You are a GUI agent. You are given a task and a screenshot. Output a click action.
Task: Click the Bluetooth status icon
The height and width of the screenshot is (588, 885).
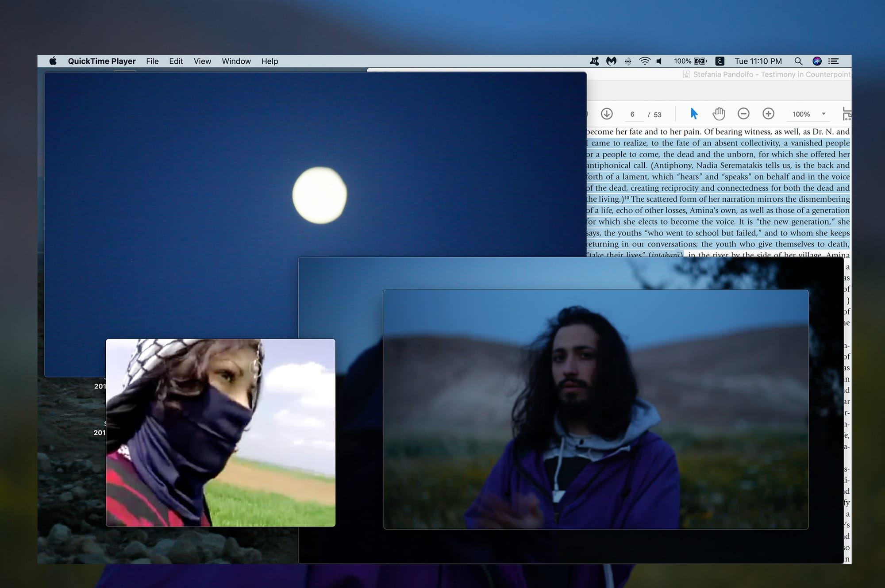[628, 61]
